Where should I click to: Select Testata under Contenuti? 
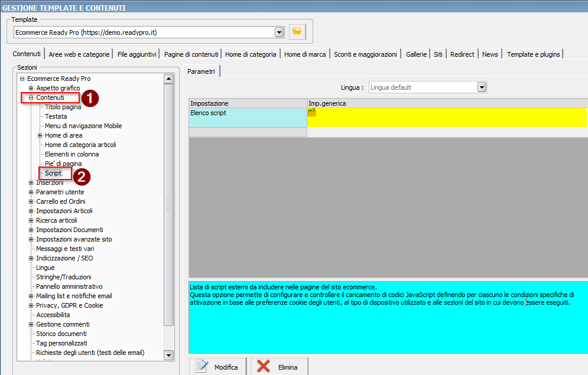[x=56, y=116]
